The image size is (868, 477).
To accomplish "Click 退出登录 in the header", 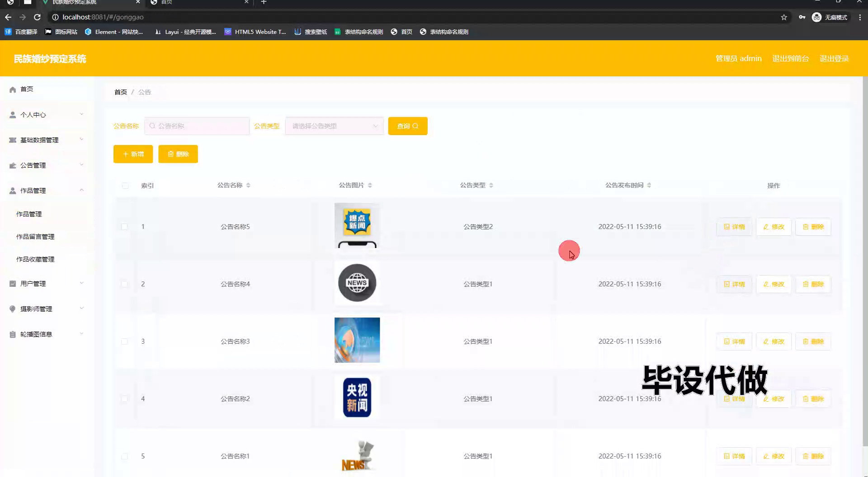I will click(835, 58).
